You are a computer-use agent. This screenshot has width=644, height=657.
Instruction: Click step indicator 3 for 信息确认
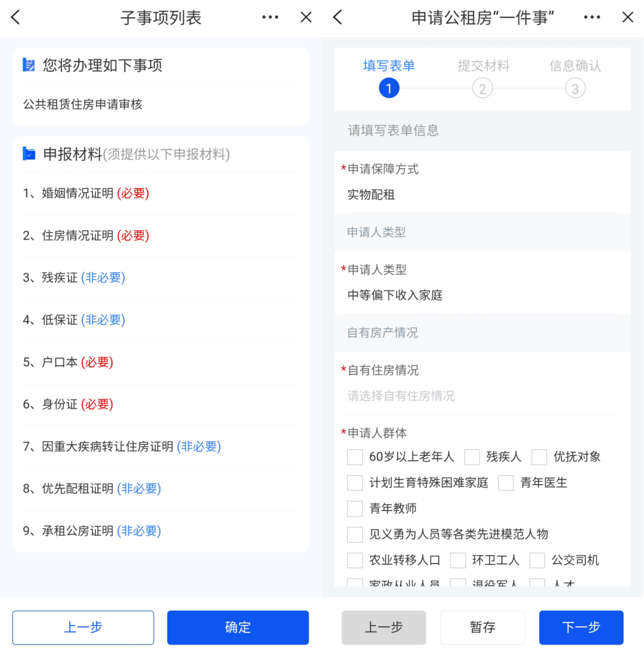tap(575, 88)
